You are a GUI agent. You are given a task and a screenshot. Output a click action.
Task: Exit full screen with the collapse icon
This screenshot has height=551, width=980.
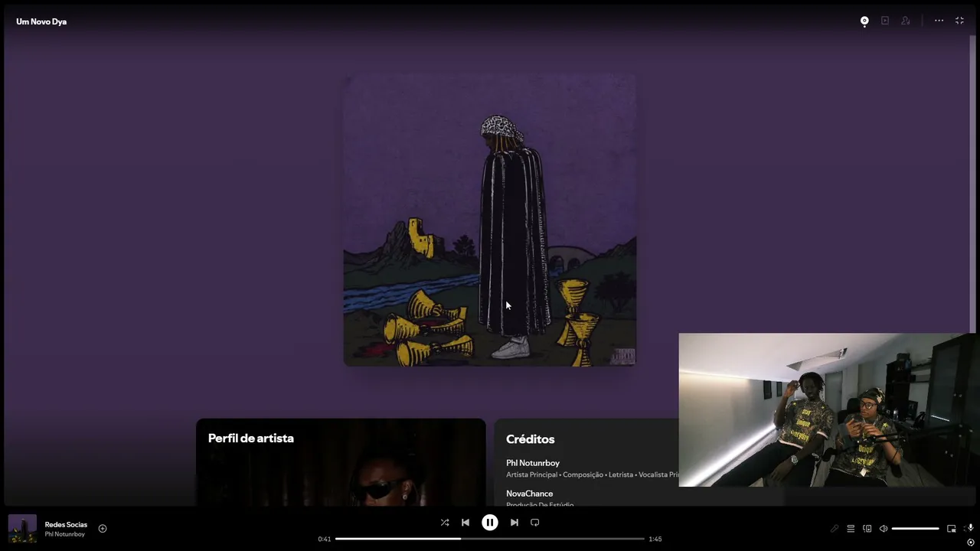(959, 21)
